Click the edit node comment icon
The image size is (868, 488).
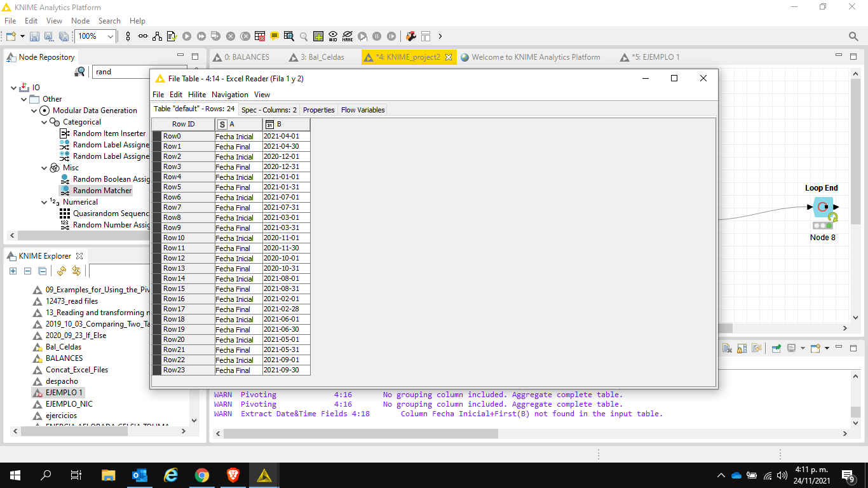click(275, 36)
